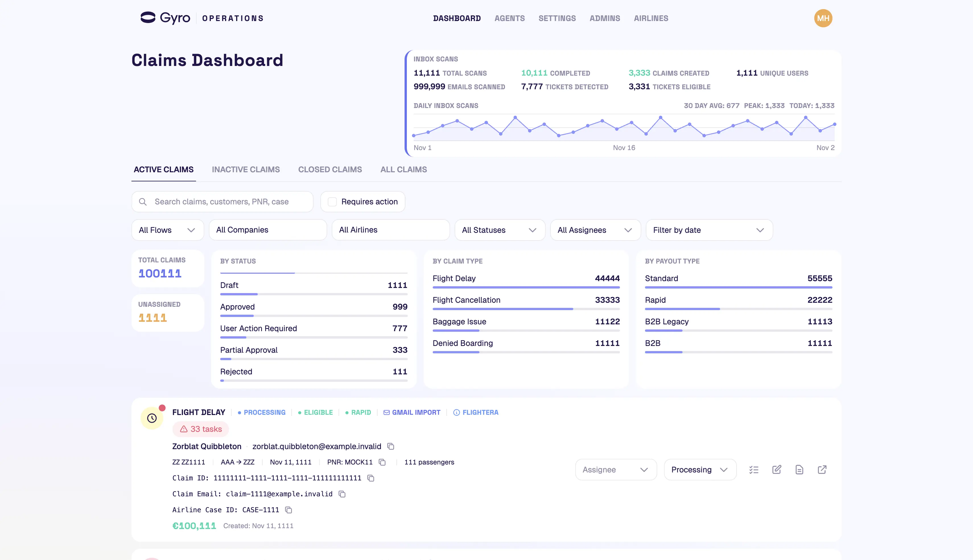Switch to the Inactive Claims tab
This screenshot has height=560, width=973.
[246, 170]
